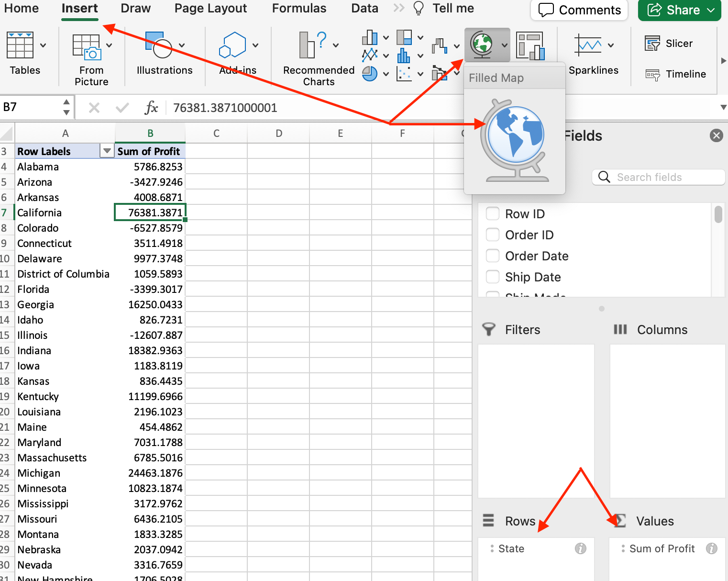Image resolution: width=728 pixels, height=581 pixels.
Task: Show info for the State row field
Action: pos(581,548)
